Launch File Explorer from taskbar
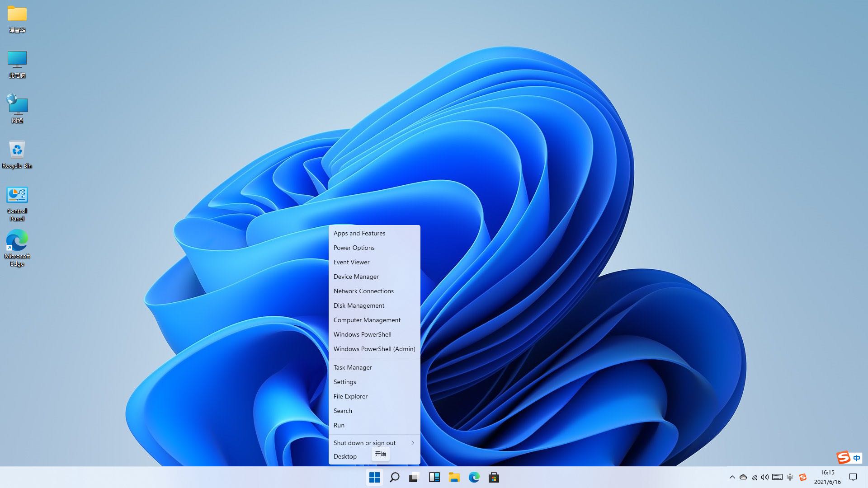The width and height of the screenshot is (868, 488). (454, 477)
